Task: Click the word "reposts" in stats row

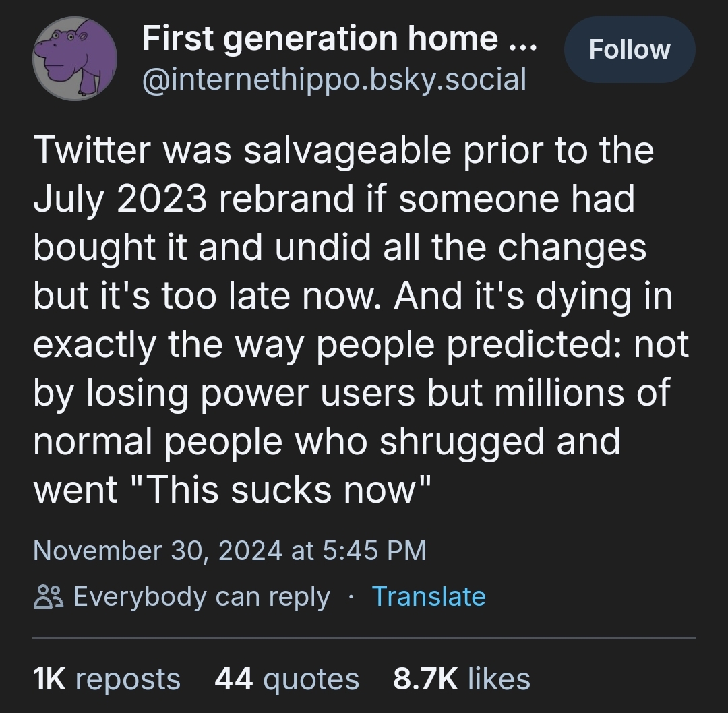Action: pos(127,680)
